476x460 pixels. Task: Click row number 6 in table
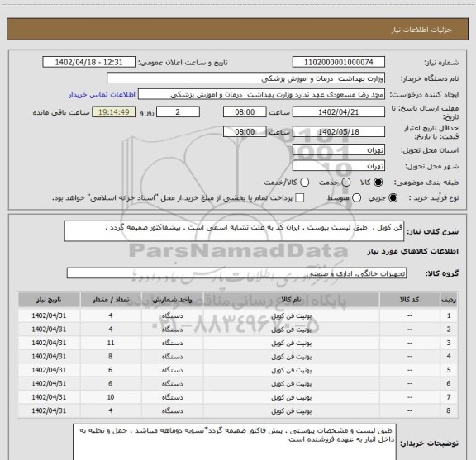coord(449,383)
